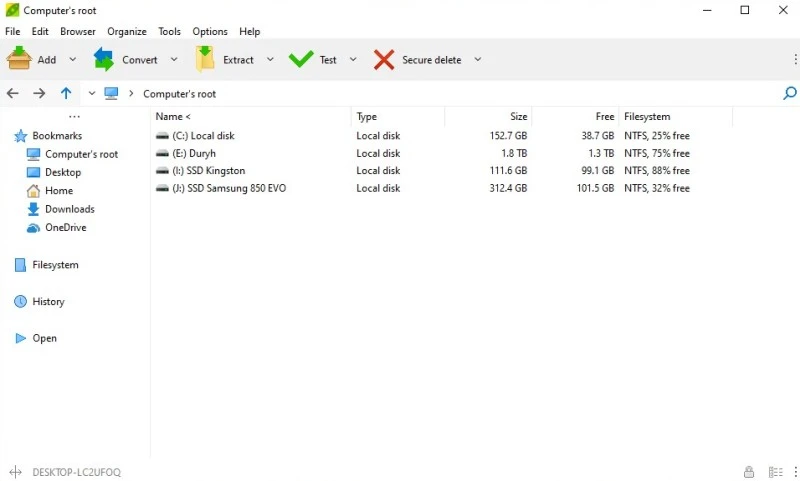800x481 pixels.
Task: Select Downloads in the bookmarks sidebar
Action: [69, 209]
